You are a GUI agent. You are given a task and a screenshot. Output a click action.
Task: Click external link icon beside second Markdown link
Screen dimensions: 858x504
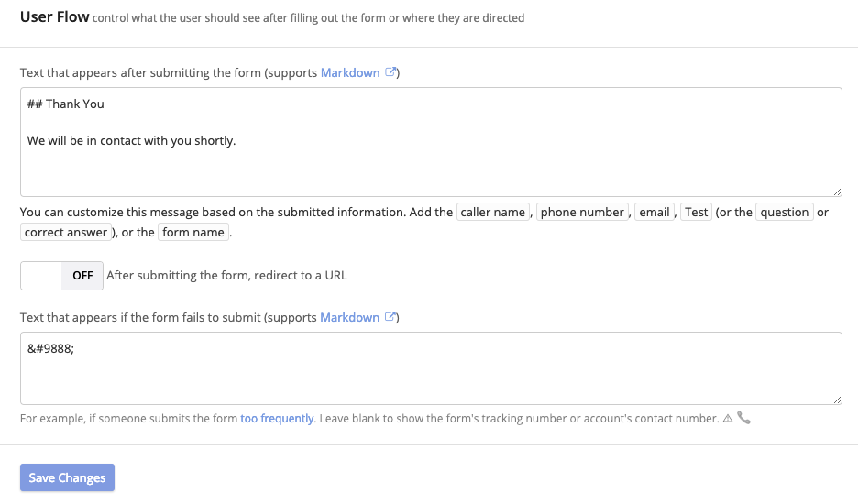[x=390, y=317]
